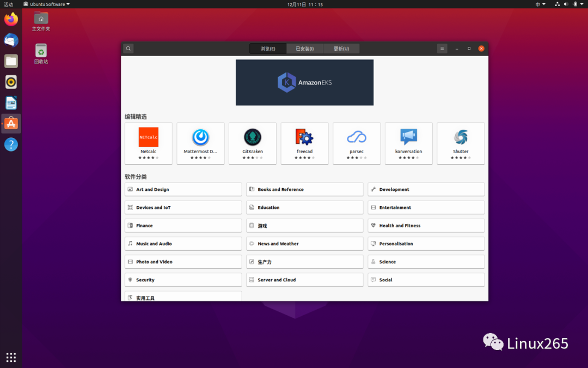588x368 pixels.
Task: Launch Rhythmbox from the dock
Action: pyautogui.click(x=11, y=82)
